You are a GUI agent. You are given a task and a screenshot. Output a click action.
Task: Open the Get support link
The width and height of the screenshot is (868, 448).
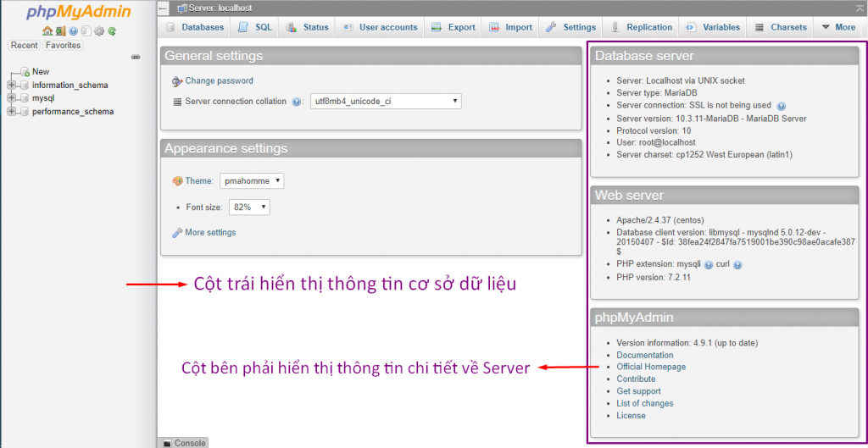coord(639,391)
